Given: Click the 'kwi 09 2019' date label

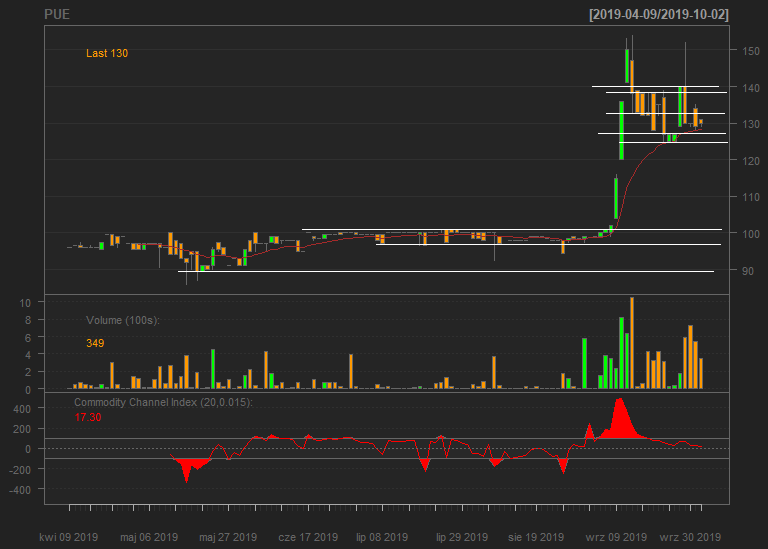Looking at the screenshot, I should click(x=69, y=537).
